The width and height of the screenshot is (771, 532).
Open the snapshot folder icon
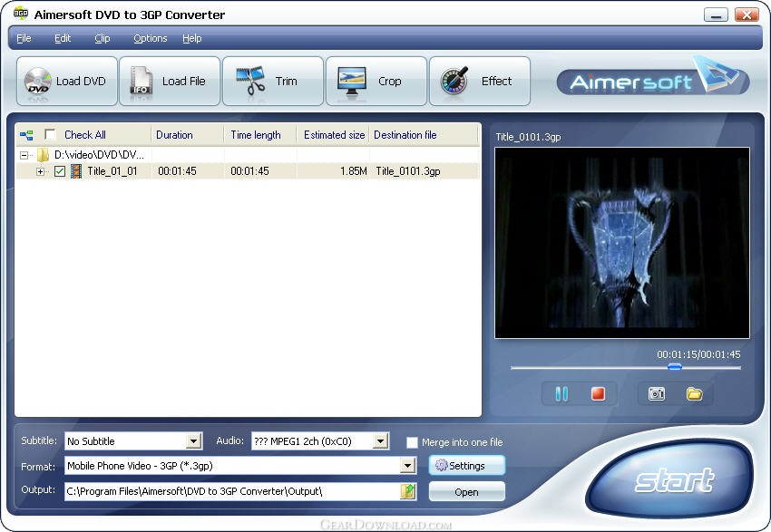pos(694,393)
